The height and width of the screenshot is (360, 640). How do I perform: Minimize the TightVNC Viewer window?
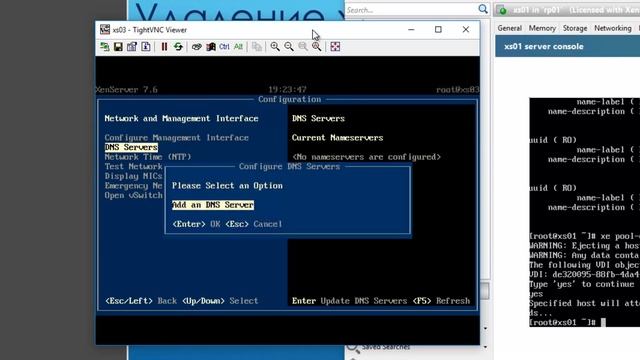click(x=411, y=29)
